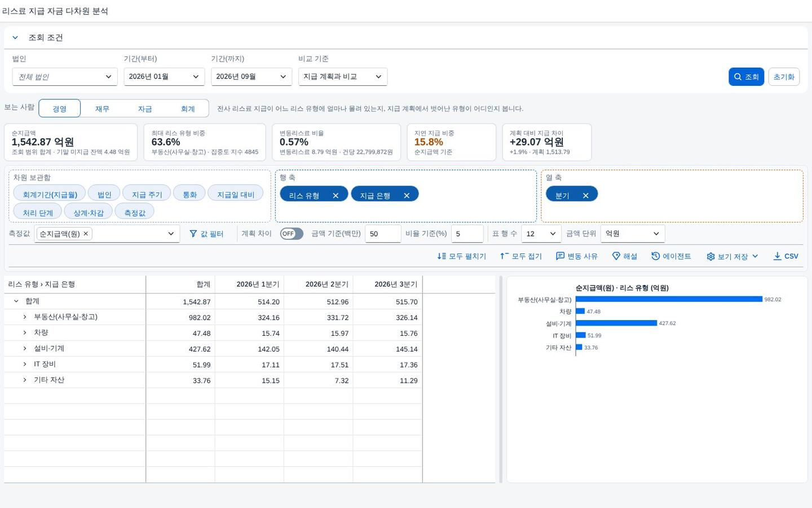The width and height of the screenshot is (812, 508).
Task: Switch to the 경영 viewer tab
Action: [x=59, y=108]
